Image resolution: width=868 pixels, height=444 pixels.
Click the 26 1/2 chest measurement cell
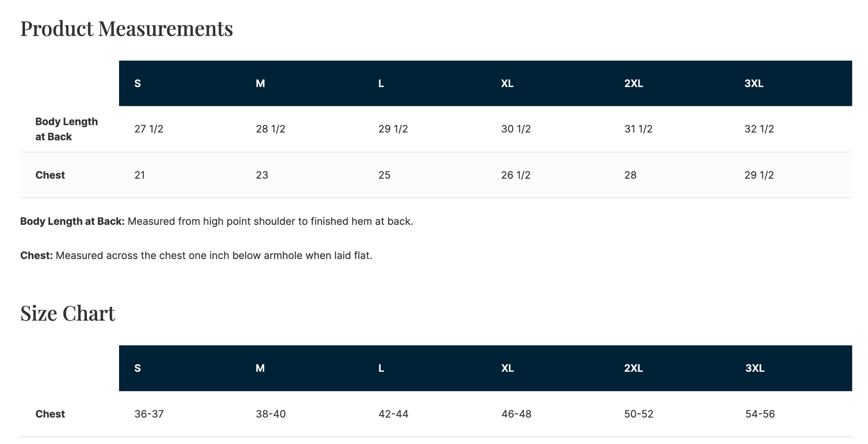[x=516, y=175]
